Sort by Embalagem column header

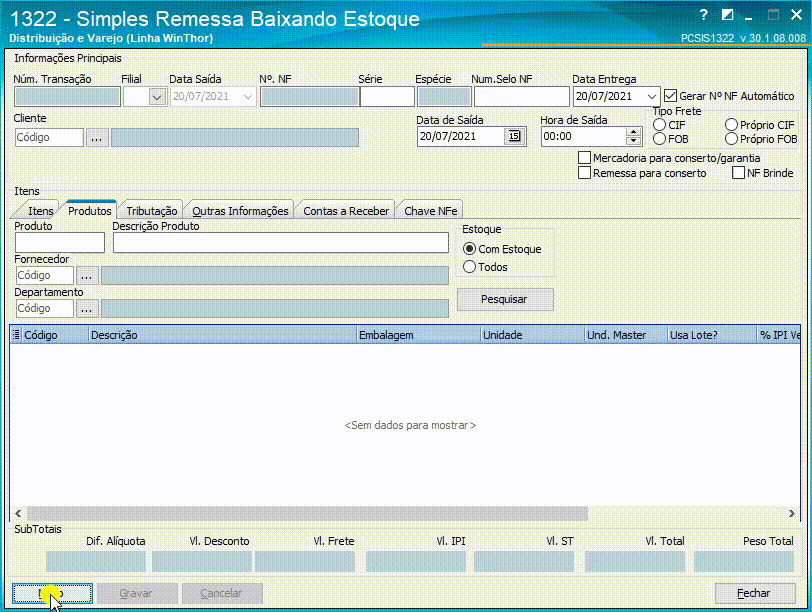pyautogui.click(x=418, y=335)
